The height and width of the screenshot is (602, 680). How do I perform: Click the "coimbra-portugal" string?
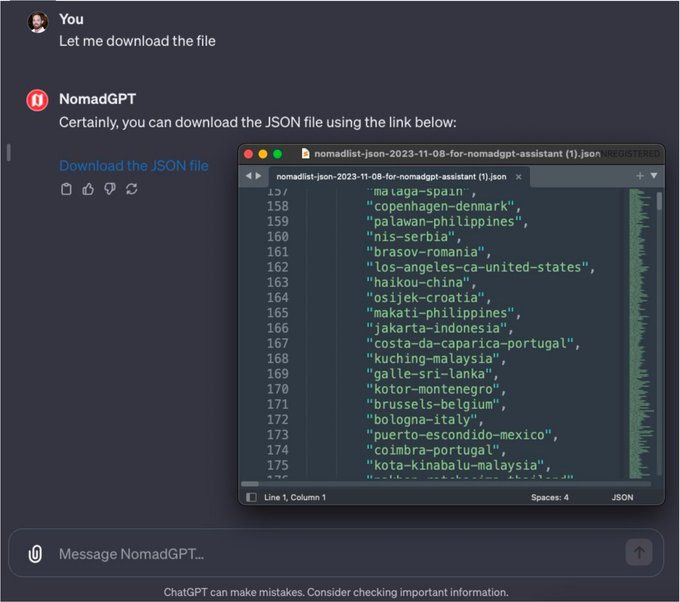click(433, 450)
